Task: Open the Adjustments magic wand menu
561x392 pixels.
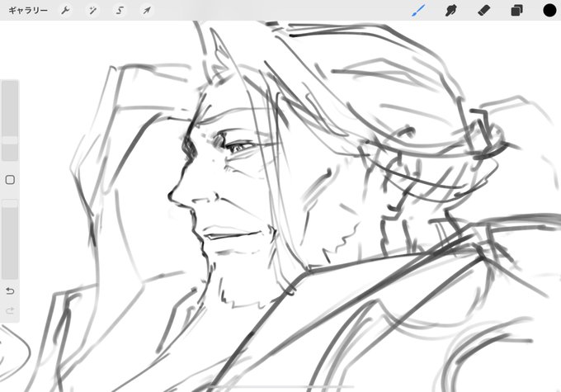Action: [x=92, y=11]
